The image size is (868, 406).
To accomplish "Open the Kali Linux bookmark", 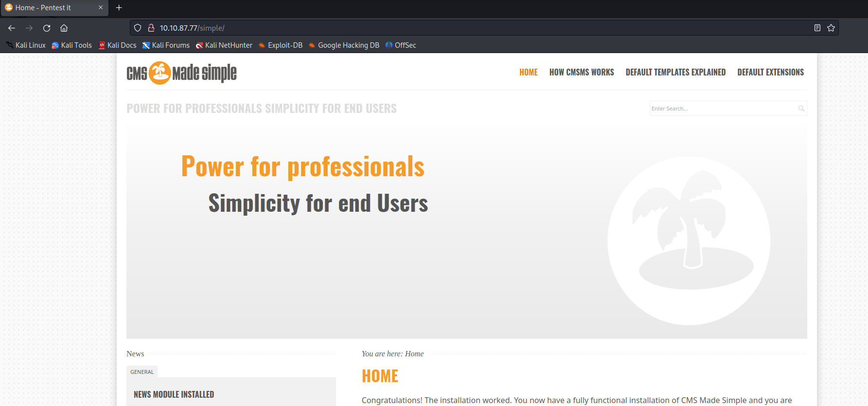I will pos(26,45).
